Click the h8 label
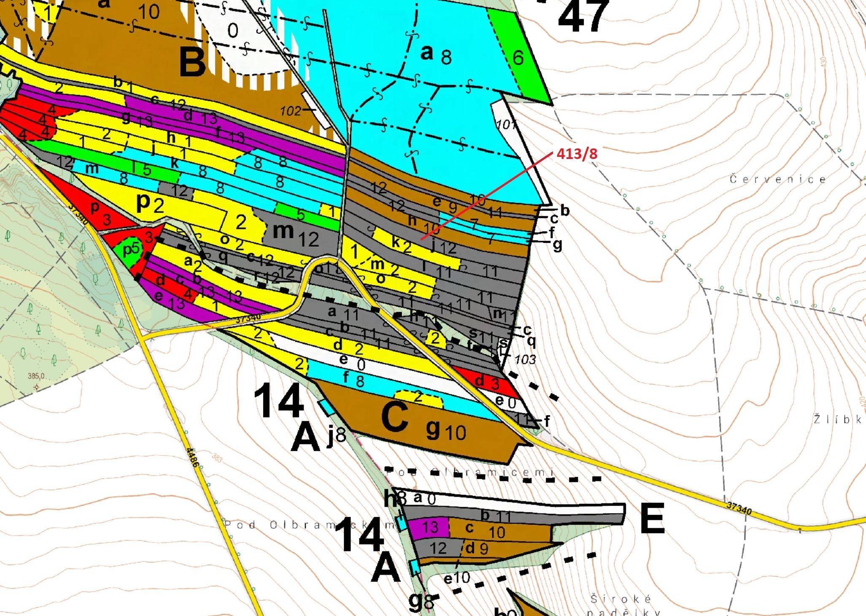Screen dimensions: 866x616 click(395, 499)
